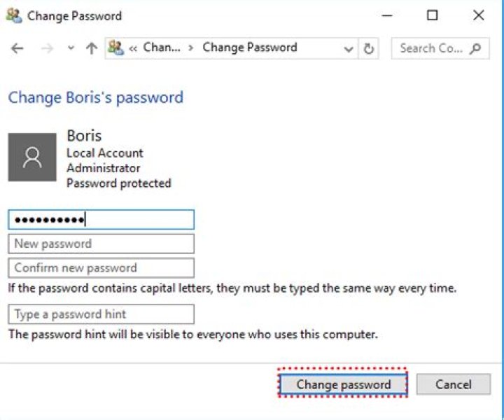Image resolution: width=504 pixels, height=420 pixels.
Task: Click the user accounts icon in address bar
Action: [x=115, y=48]
